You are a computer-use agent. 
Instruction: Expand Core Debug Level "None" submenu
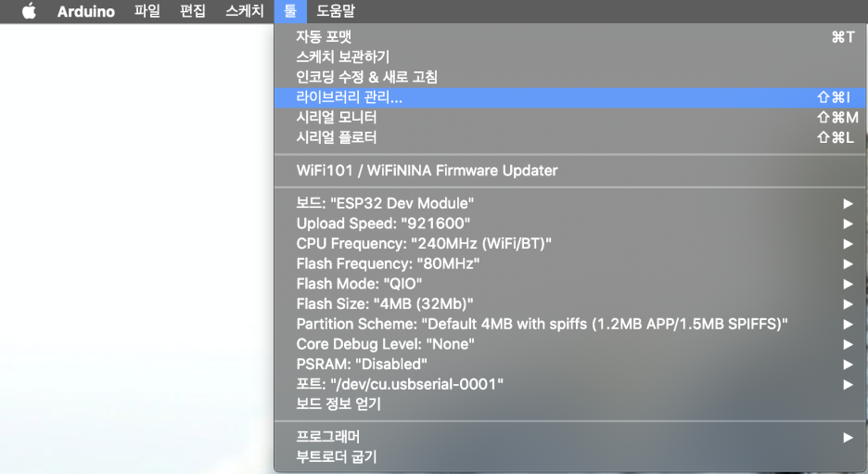[570, 344]
